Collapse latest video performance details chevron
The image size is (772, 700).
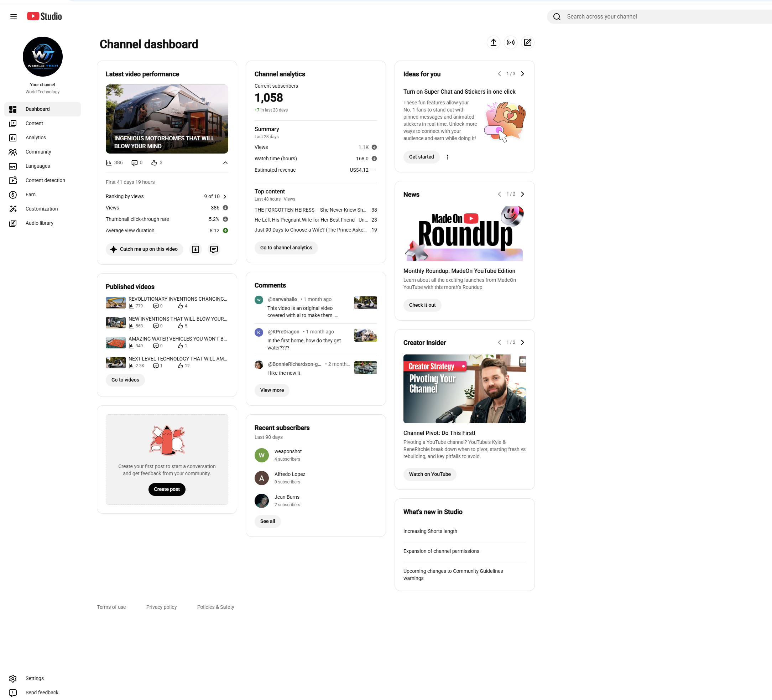225,163
